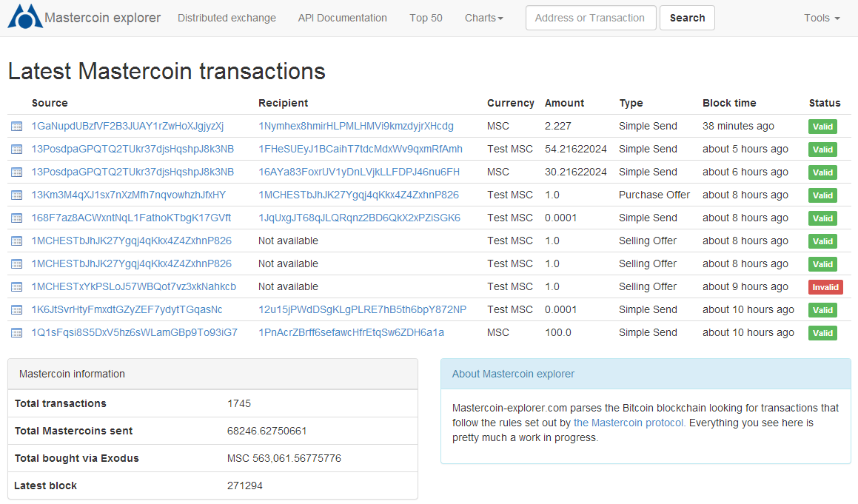This screenshot has width=858, height=504.
Task: Click the Purchase Offer type cell
Action: (x=654, y=195)
